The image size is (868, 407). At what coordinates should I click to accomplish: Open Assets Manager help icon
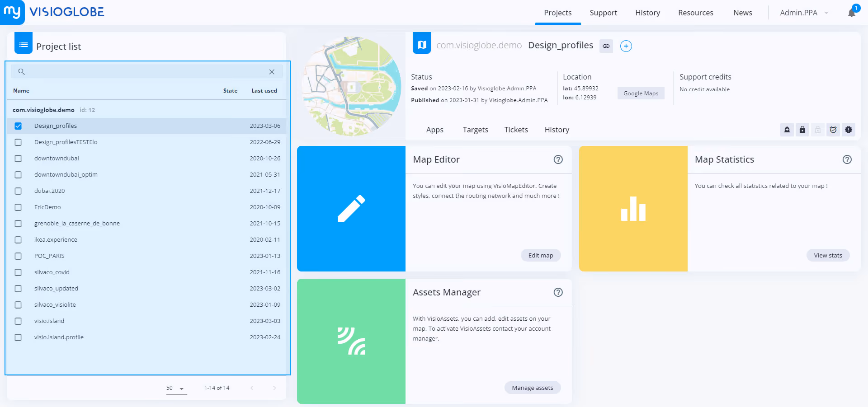coord(558,292)
